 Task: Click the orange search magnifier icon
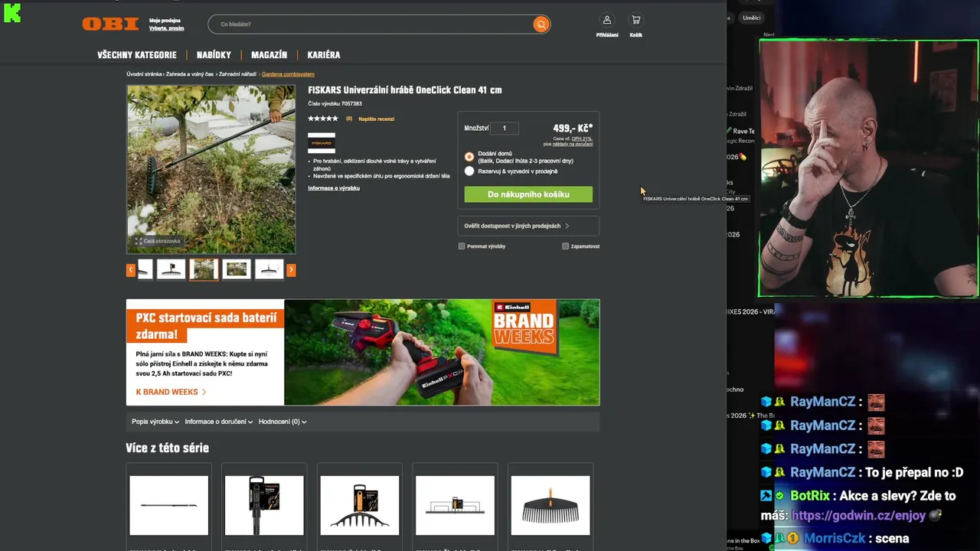click(541, 24)
